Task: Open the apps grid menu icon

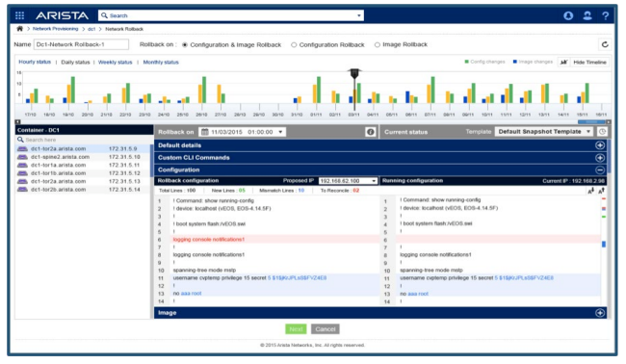Action: click(19, 15)
